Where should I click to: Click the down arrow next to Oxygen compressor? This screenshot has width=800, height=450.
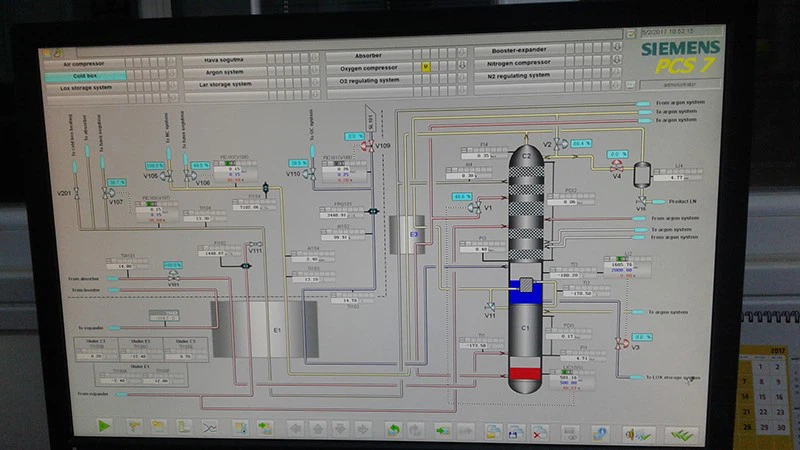462,65
